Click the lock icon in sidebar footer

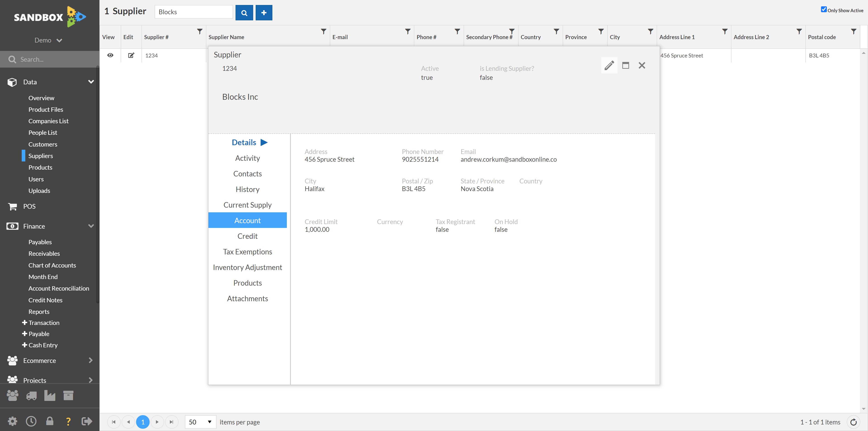pos(50,421)
